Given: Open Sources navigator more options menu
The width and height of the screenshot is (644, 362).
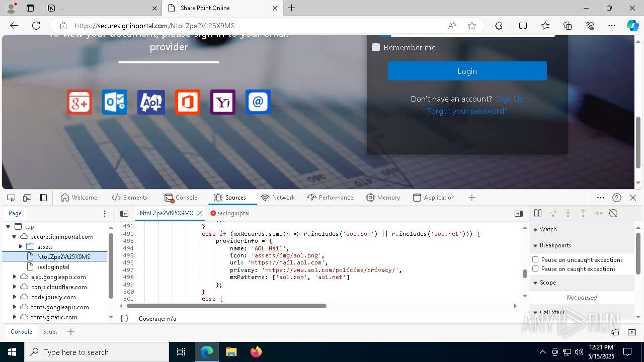Looking at the screenshot, I should pos(105,213).
